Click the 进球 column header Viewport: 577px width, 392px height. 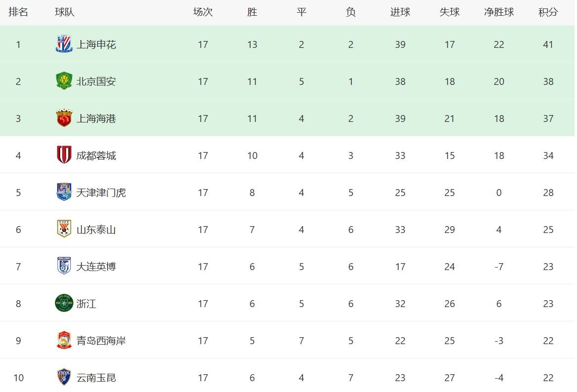point(400,12)
